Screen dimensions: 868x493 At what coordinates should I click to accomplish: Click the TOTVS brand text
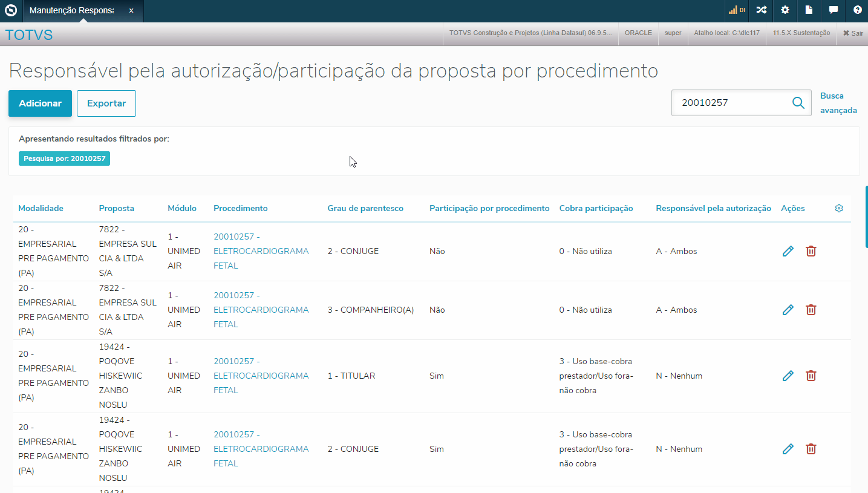(29, 35)
